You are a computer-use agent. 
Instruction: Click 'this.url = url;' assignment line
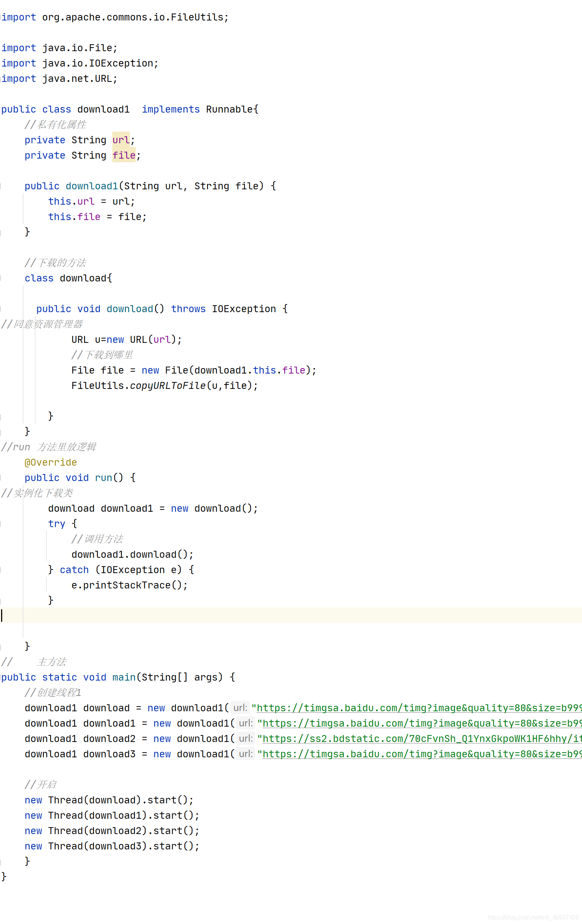coord(91,201)
